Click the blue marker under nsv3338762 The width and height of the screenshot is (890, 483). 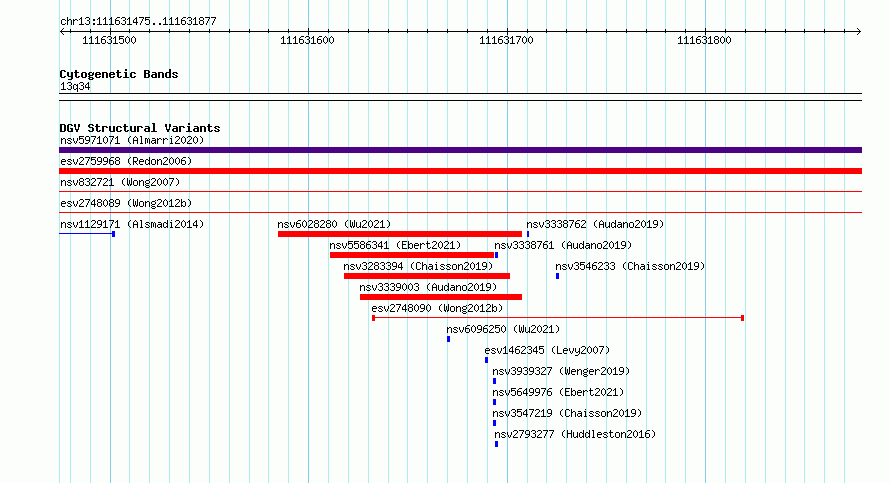[528, 234]
